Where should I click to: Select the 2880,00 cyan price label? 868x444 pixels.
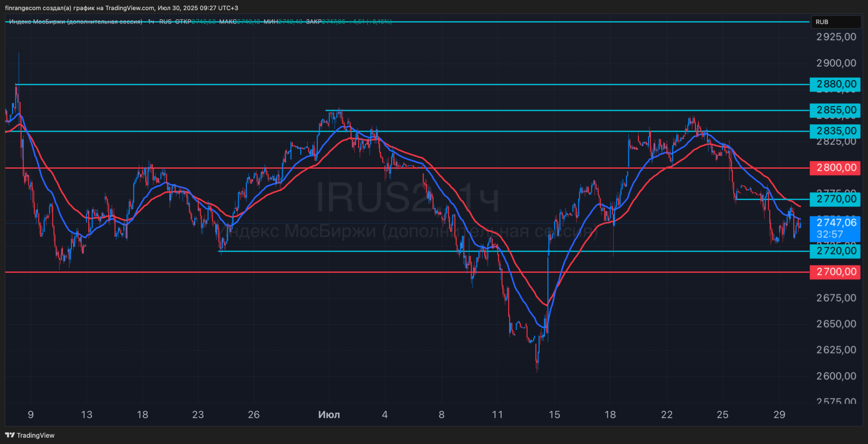[x=835, y=84]
